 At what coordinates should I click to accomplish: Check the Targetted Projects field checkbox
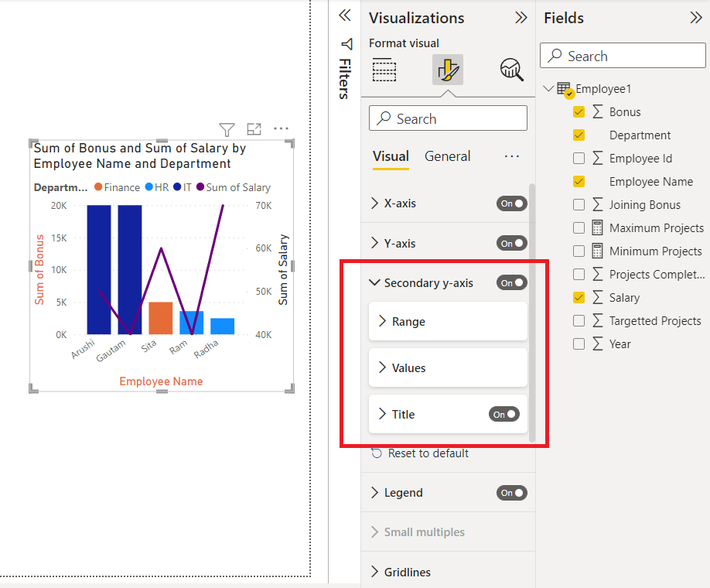point(579,321)
